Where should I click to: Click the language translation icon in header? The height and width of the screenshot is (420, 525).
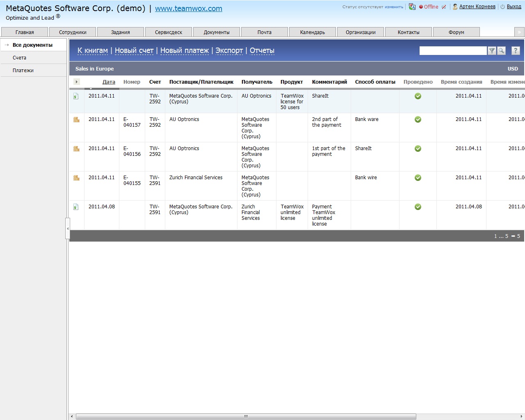412,7
